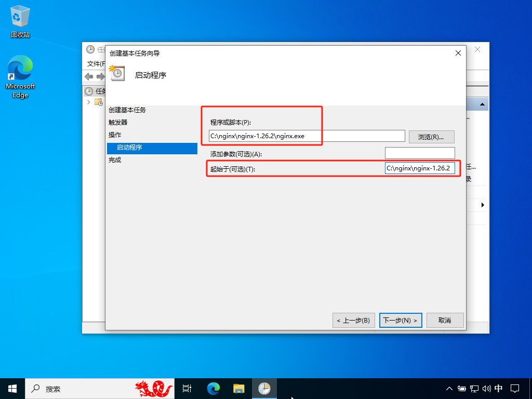Screen dimensions: 532x399
Task: Click the 添加参数(可选) input field
Action: [x=420, y=153]
